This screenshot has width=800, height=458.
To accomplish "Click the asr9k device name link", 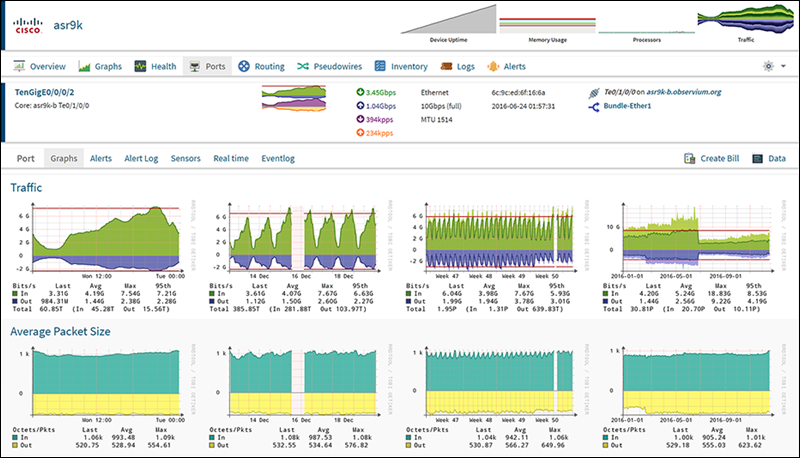I will pos(68,25).
